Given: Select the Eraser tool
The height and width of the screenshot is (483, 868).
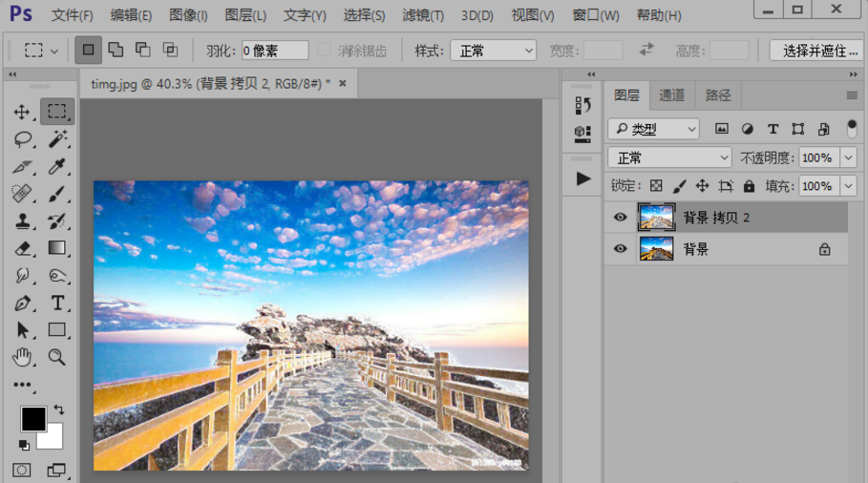Looking at the screenshot, I should click(x=22, y=248).
